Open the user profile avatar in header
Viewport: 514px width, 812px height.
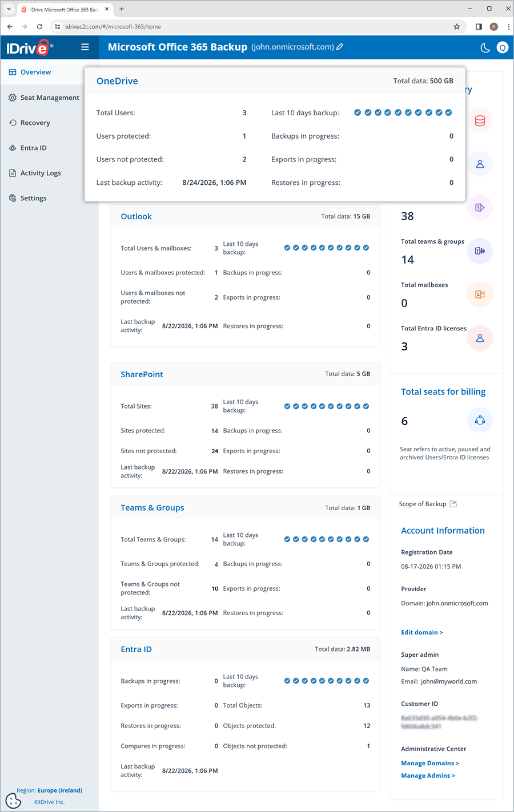click(503, 48)
